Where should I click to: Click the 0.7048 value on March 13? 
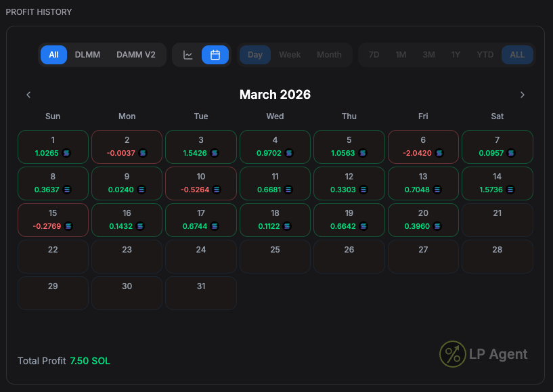[417, 190]
